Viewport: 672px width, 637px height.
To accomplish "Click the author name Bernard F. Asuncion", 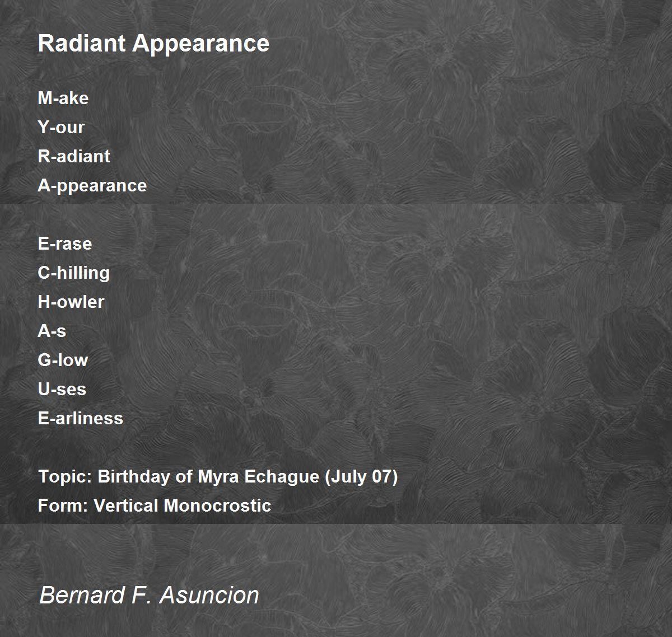I will pyautogui.click(x=149, y=594).
